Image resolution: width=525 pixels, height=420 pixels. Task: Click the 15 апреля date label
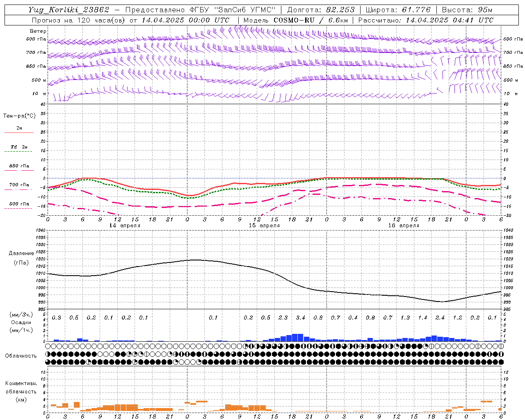(264, 226)
